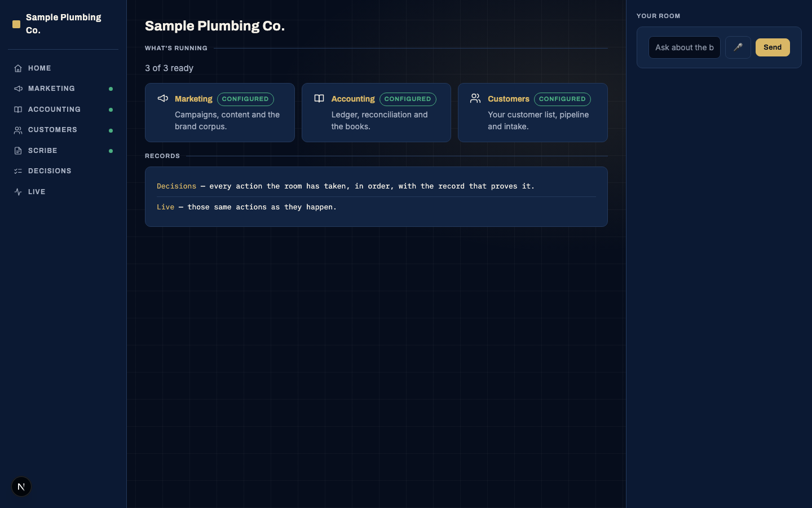Switch to the Live sidebar item

(63, 192)
